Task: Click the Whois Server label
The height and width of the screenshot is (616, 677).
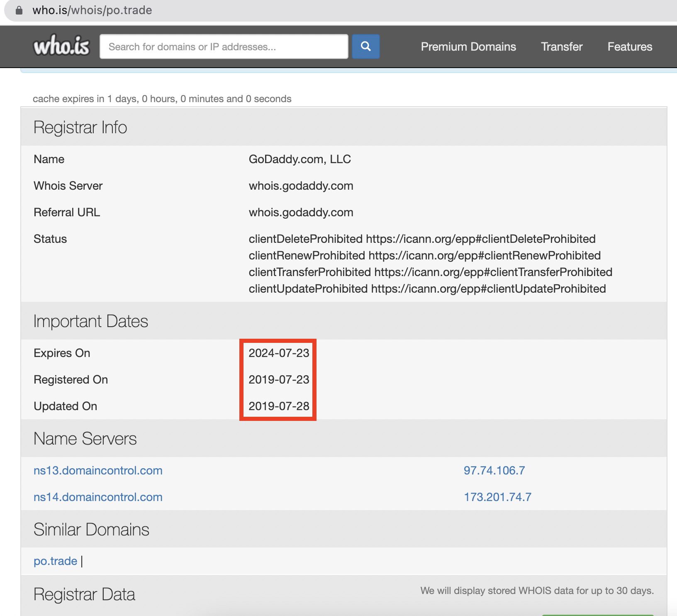Action: [x=68, y=186]
